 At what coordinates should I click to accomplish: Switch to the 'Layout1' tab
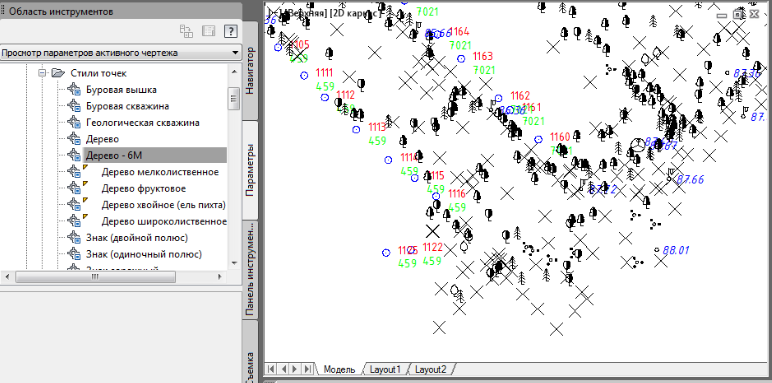(x=385, y=369)
